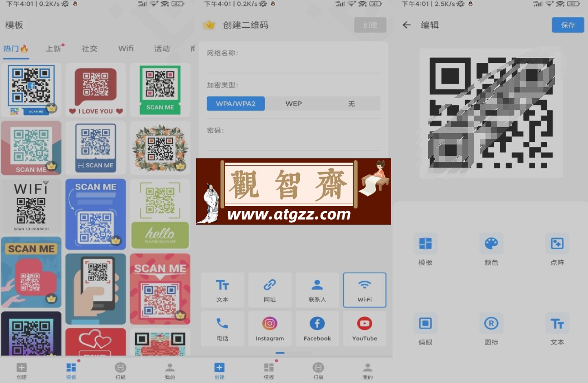
Task: Select the Wi-Fi QR type tile
Action: click(x=365, y=290)
